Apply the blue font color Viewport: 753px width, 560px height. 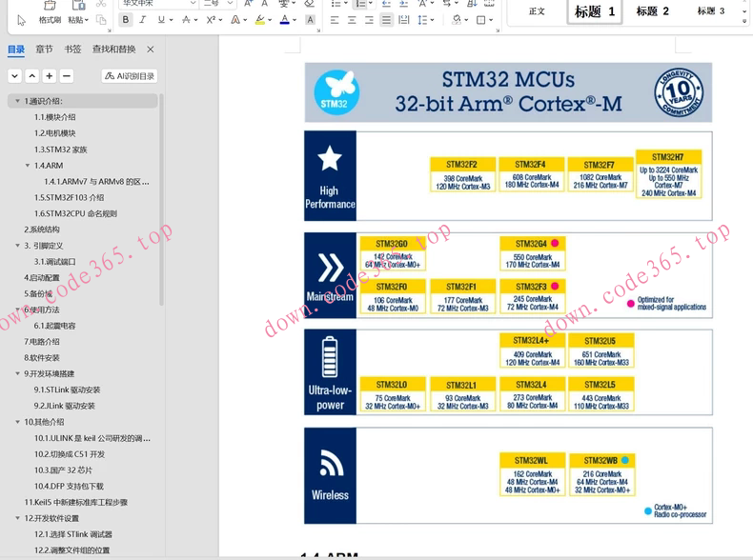click(x=285, y=20)
